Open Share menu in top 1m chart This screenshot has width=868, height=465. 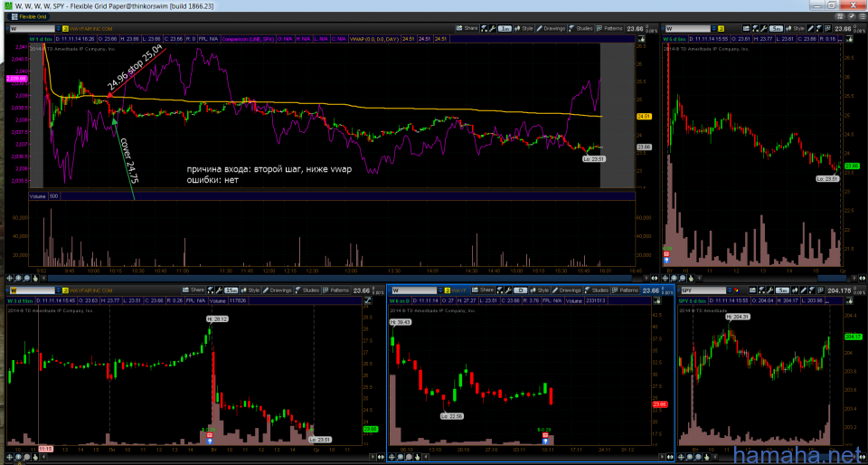point(467,28)
